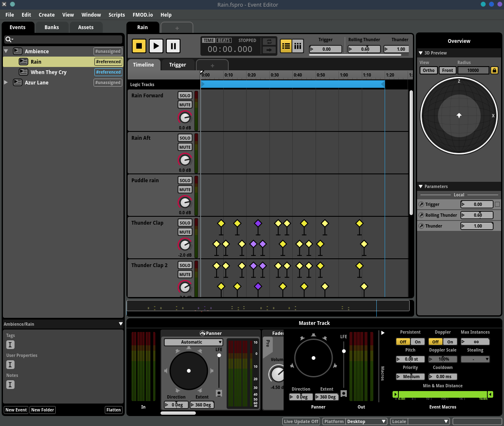This screenshot has height=426, width=504.
Task: Collapse the Ambience folder tree
Action: coord(6,51)
